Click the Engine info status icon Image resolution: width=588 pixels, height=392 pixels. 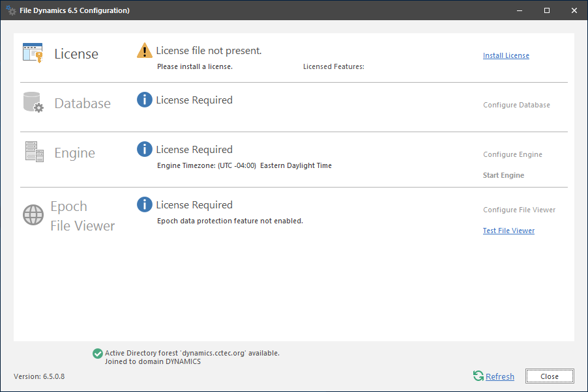point(145,150)
